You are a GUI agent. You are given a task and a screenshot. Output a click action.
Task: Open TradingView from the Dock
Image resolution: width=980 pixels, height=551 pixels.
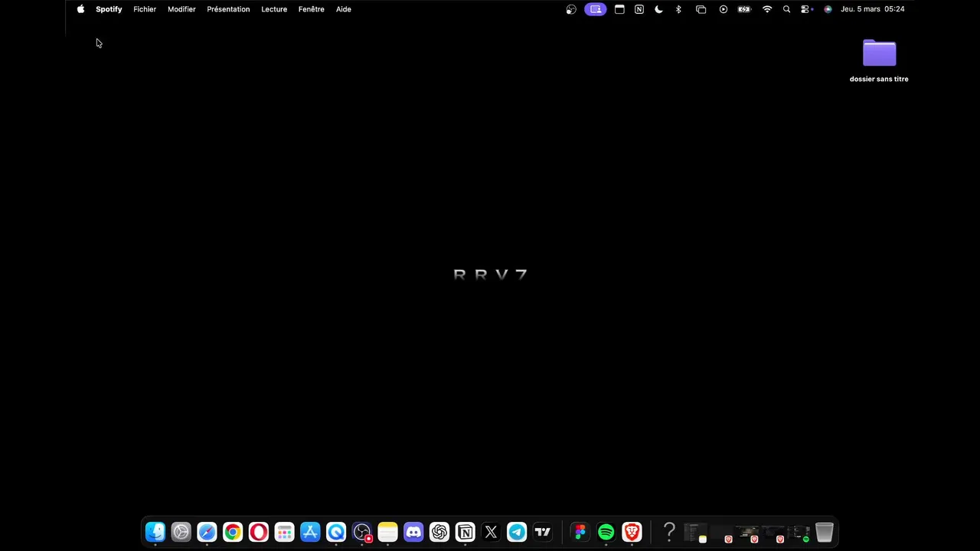(x=543, y=532)
